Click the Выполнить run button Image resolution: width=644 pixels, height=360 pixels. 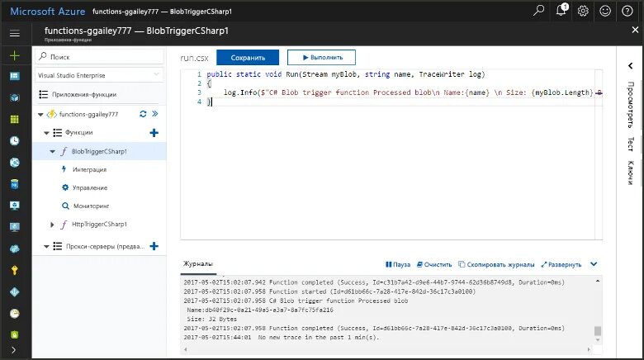click(x=322, y=58)
